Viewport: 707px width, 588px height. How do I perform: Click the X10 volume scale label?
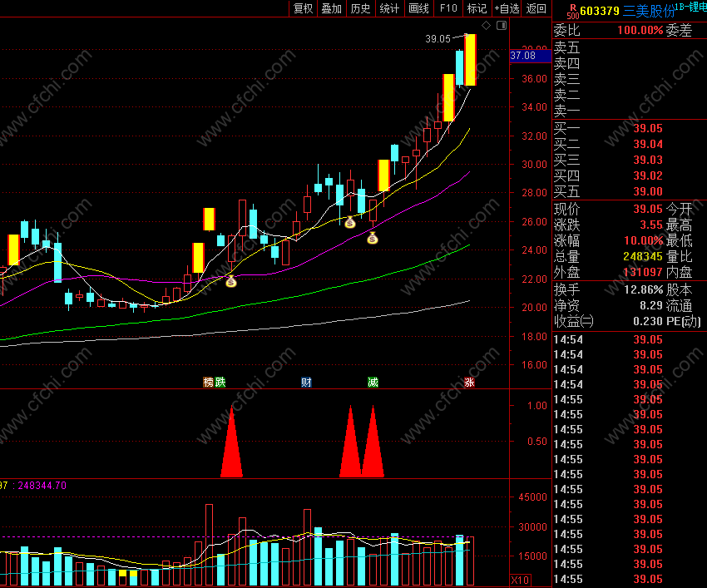[x=521, y=580]
